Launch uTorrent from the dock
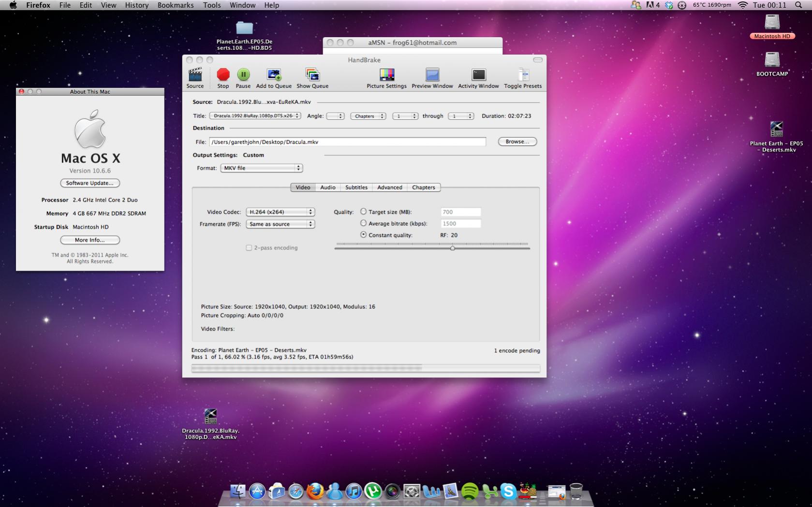The height and width of the screenshot is (507, 812). pyautogui.click(x=373, y=492)
